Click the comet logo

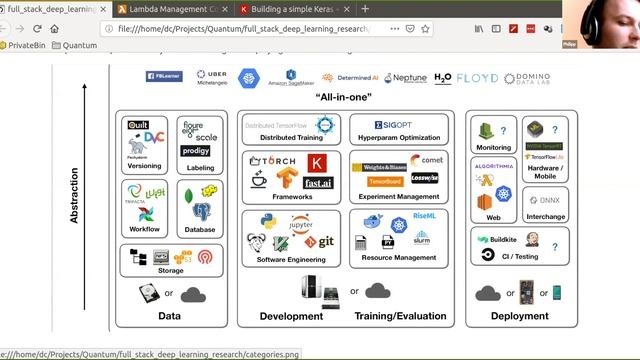point(427,160)
